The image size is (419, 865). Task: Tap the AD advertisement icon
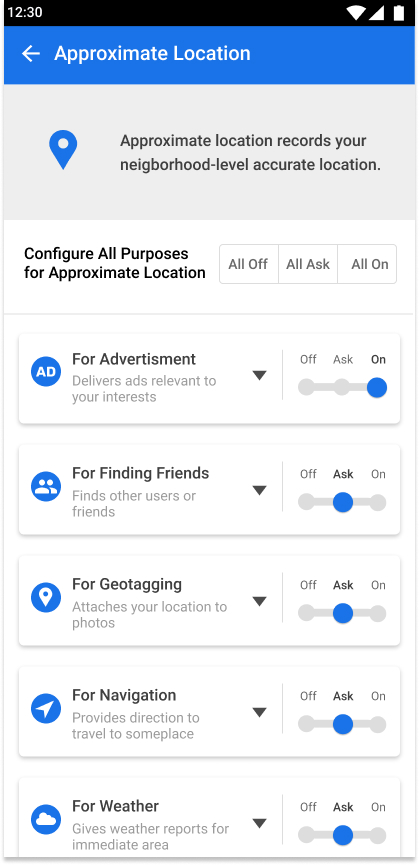(46, 372)
